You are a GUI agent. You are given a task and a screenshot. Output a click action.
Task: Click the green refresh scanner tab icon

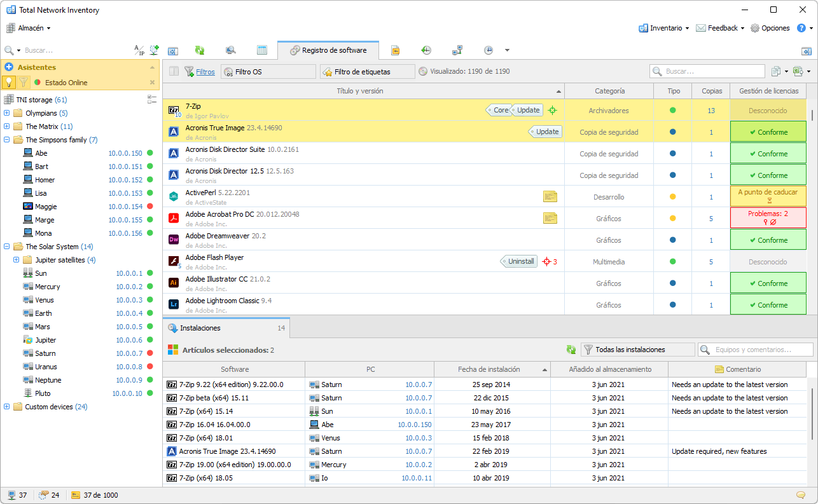click(x=200, y=50)
